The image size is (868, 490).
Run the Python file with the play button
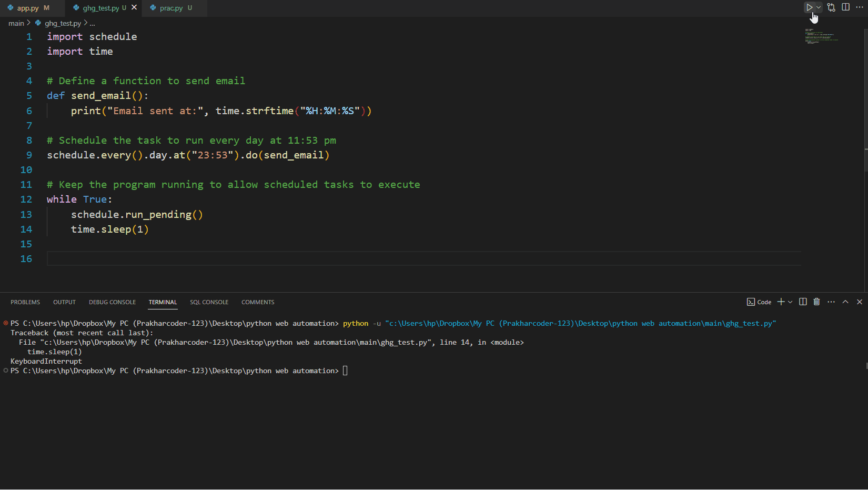pos(809,7)
